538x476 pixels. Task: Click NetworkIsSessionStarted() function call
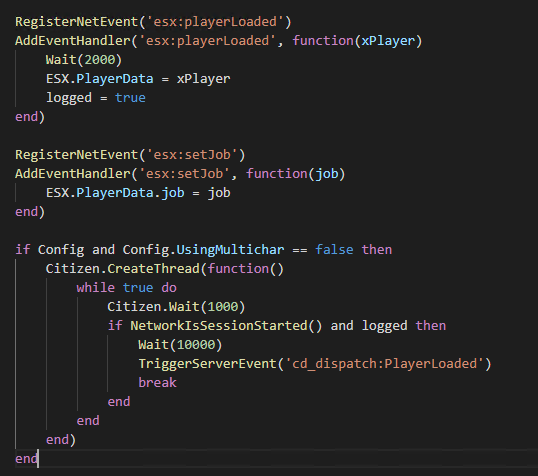click(226, 326)
